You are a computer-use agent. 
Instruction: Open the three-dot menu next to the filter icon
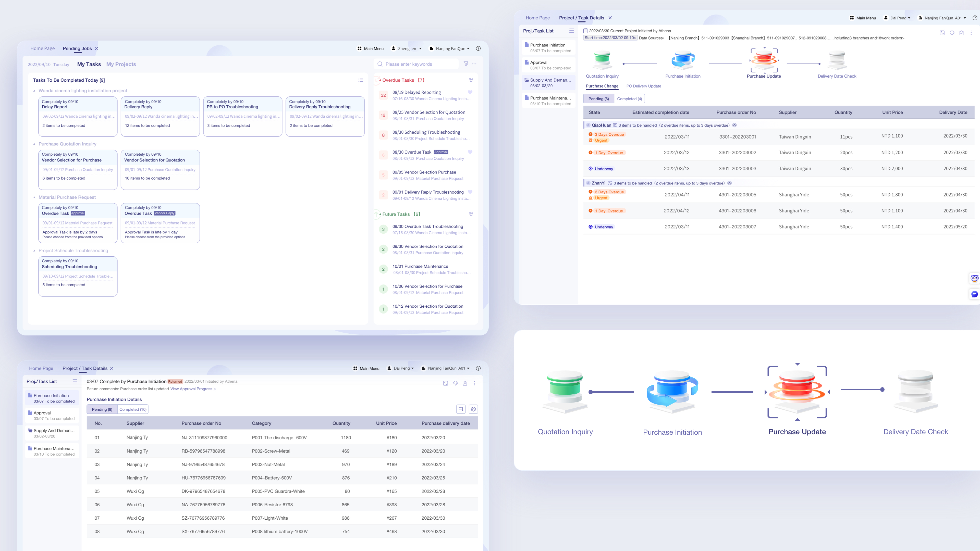click(x=474, y=64)
